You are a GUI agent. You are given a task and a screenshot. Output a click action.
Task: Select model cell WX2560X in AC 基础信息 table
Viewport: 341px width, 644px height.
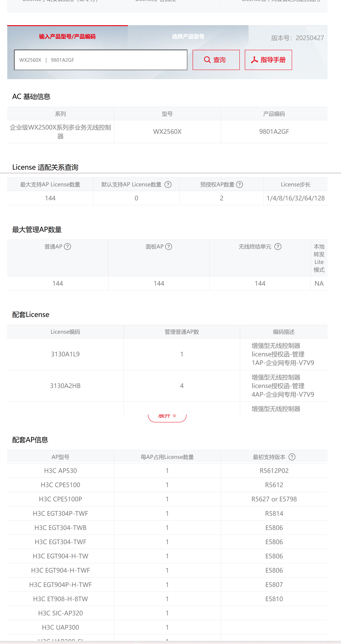pos(167,132)
